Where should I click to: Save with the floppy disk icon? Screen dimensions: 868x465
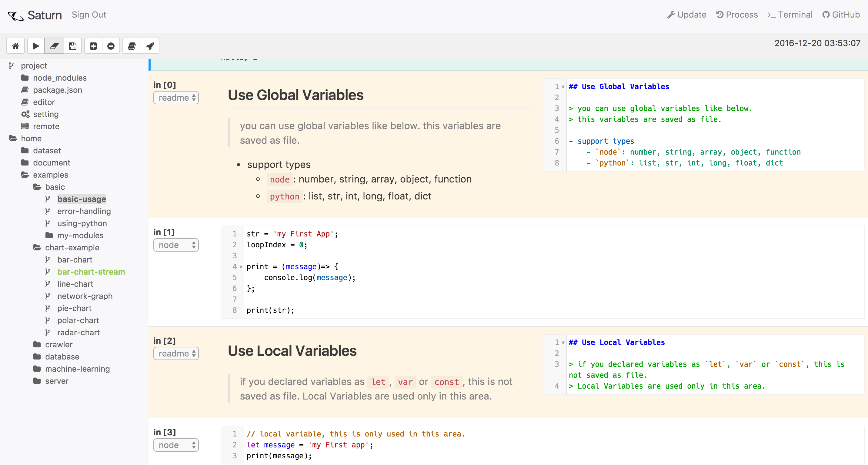pyautogui.click(x=73, y=46)
